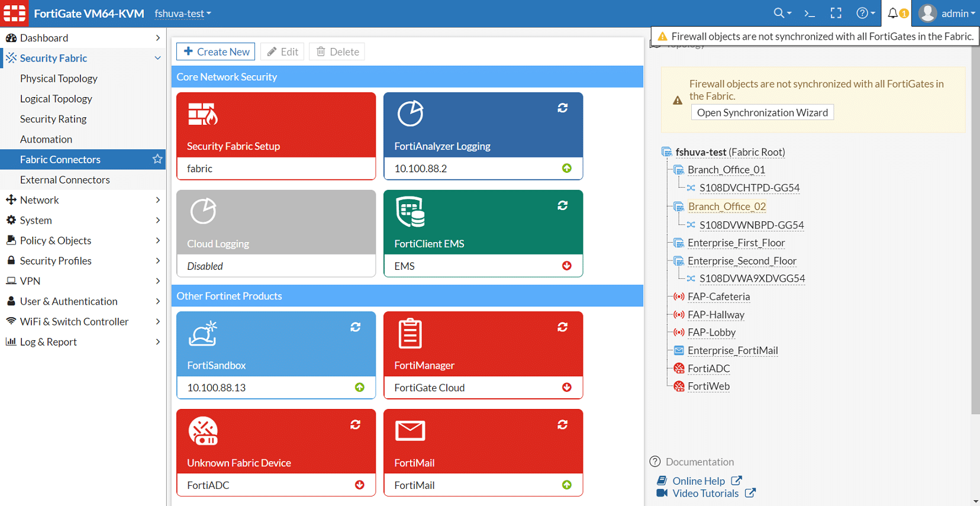Click the Delete button
980x506 pixels.
pyautogui.click(x=337, y=51)
